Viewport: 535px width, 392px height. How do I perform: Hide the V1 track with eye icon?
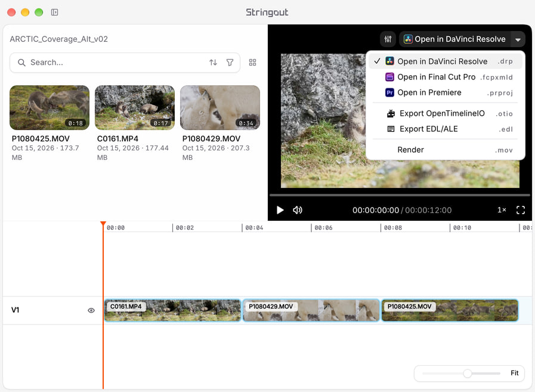tap(91, 310)
